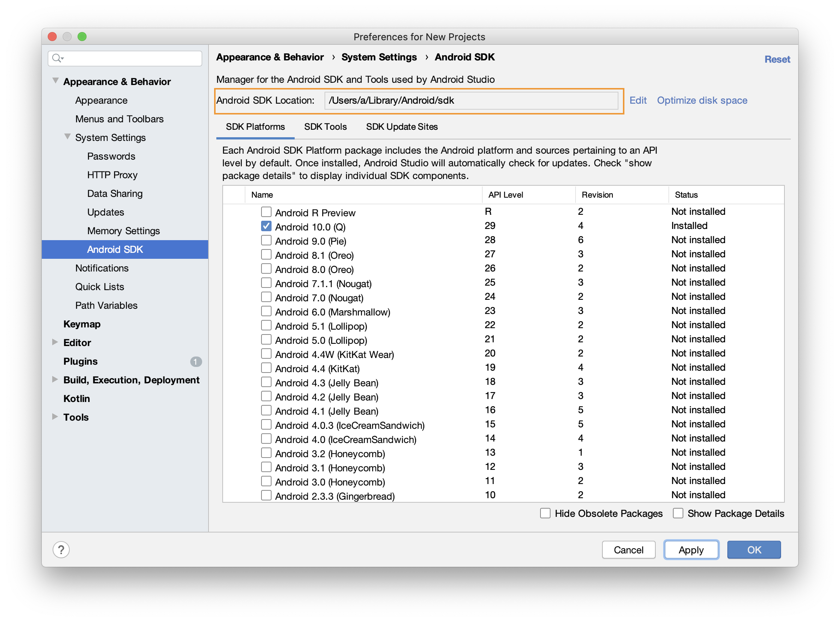This screenshot has height=622, width=840.
Task: Check the Android R Preview checkbox
Action: pyautogui.click(x=266, y=212)
